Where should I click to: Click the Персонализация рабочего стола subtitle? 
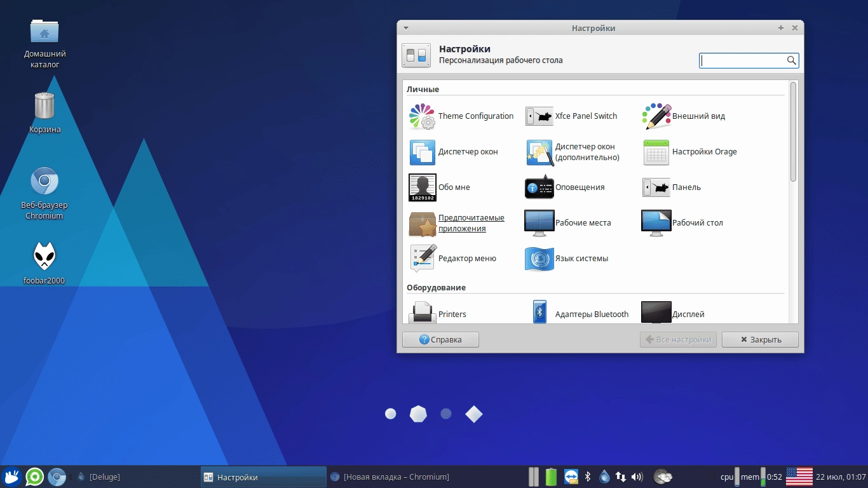(501, 60)
